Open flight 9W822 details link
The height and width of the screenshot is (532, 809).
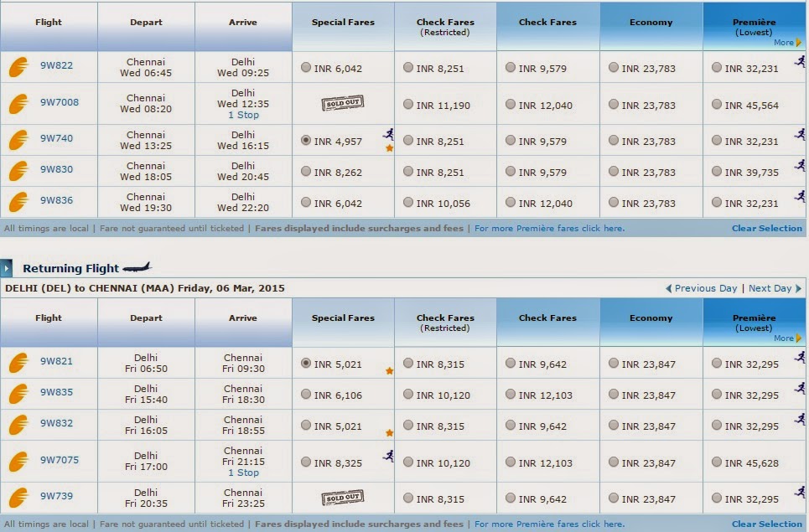click(x=57, y=65)
